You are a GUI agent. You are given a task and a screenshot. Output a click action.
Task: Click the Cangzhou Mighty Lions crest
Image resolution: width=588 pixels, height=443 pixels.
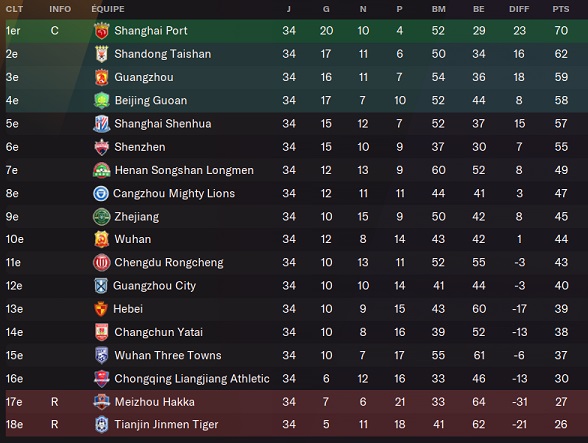coord(101,194)
